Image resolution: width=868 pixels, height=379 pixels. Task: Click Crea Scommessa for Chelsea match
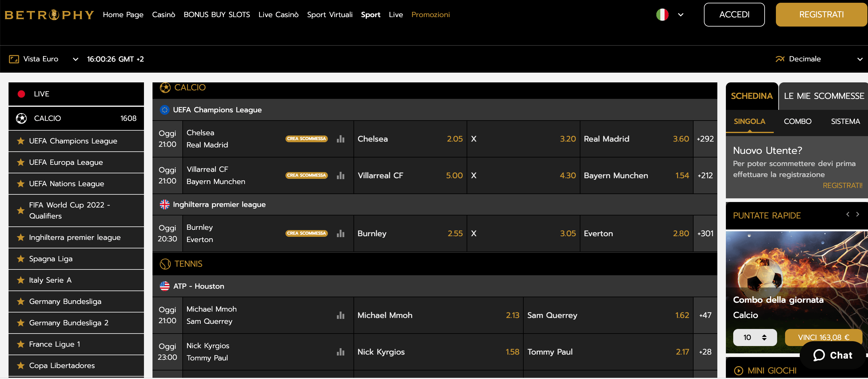306,139
